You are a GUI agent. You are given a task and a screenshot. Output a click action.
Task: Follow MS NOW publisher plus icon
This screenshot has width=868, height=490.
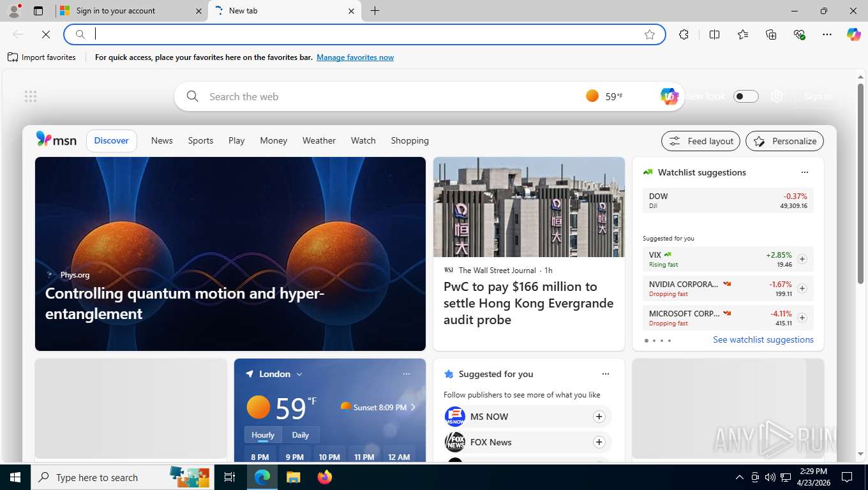pyautogui.click(x=599, y=417)
